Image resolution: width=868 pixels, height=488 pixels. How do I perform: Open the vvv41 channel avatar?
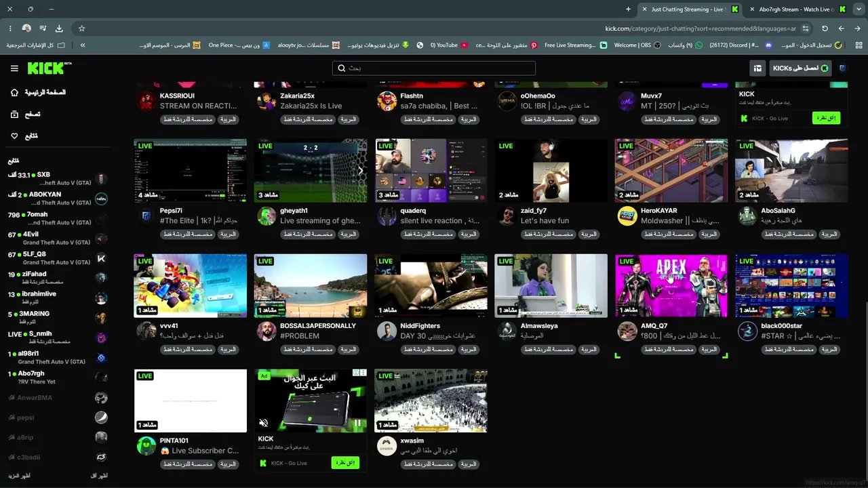146,331
